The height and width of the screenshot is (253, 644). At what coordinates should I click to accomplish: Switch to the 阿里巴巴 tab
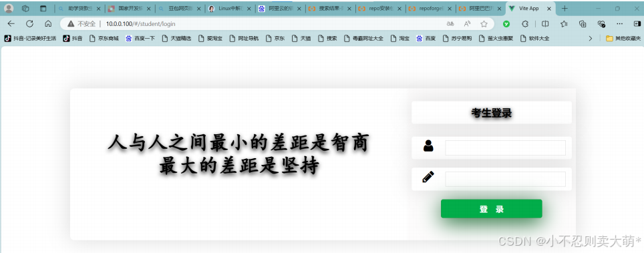[480, 8]
